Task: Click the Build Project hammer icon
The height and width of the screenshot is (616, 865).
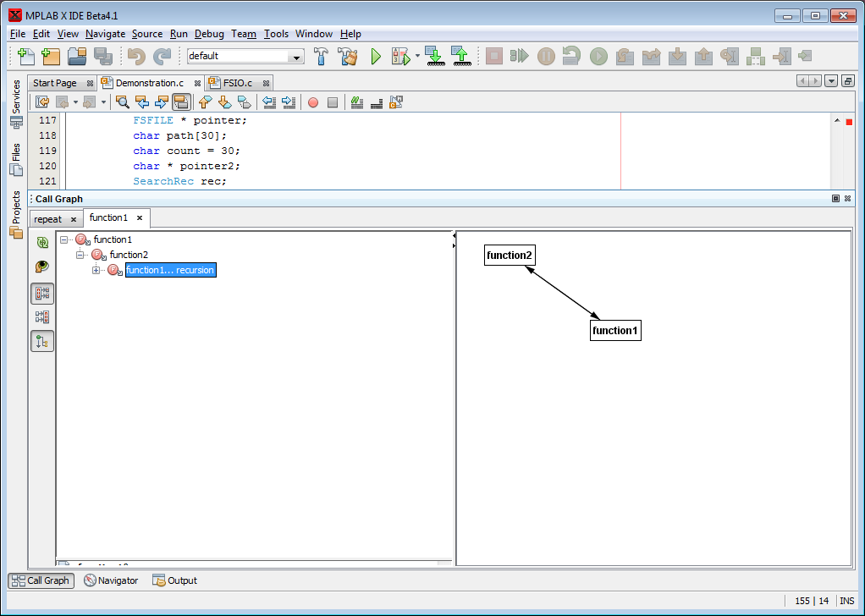Action: [x=322, y=57]
